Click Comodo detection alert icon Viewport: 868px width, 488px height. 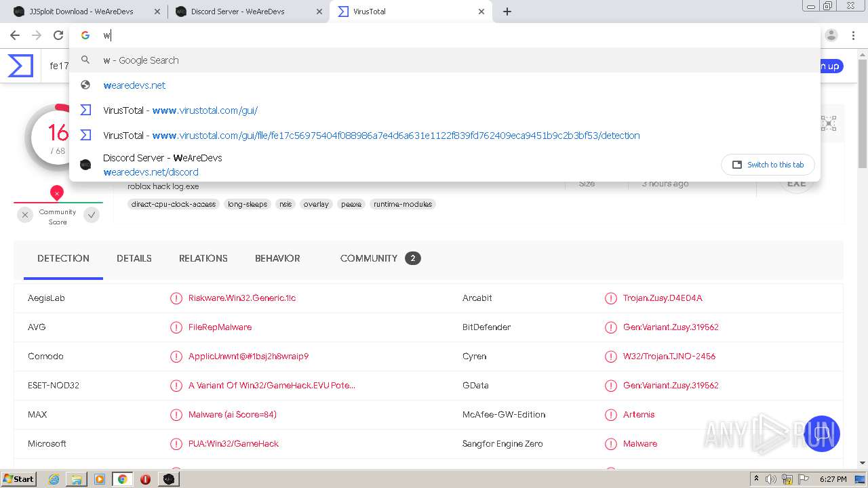pyautogui.click(x=176, y=357)
